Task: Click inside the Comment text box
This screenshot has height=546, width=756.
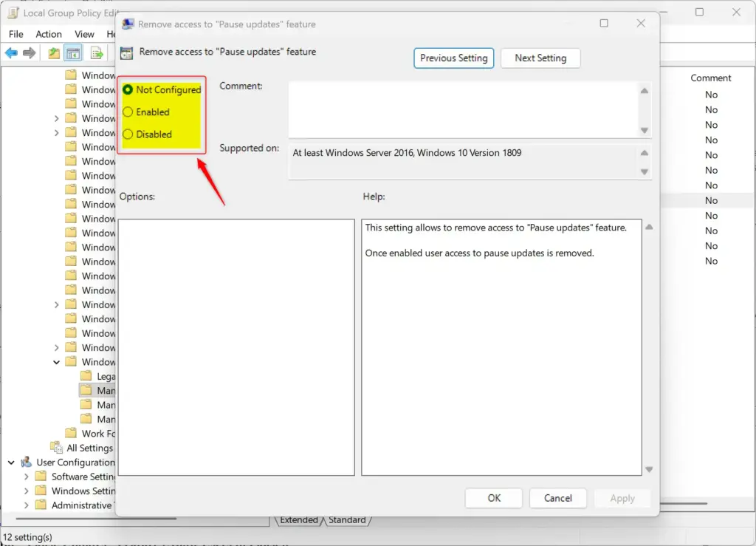Action: pyautogui.click(x=463, y=109)
